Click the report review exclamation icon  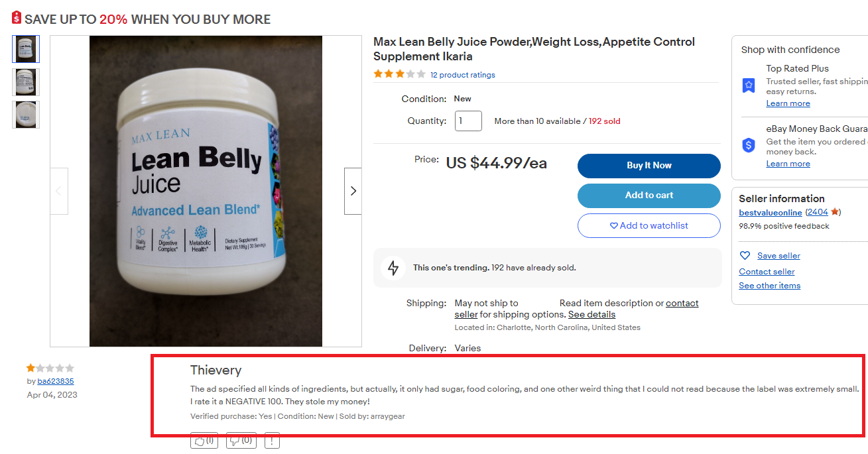pos(272,440)
